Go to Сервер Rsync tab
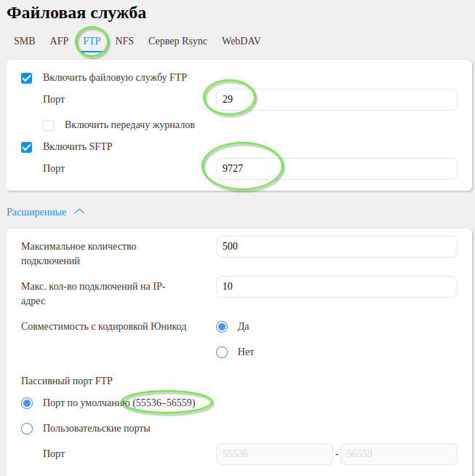Viewport: 475px width, 476px height. click(x=177, y=41)
